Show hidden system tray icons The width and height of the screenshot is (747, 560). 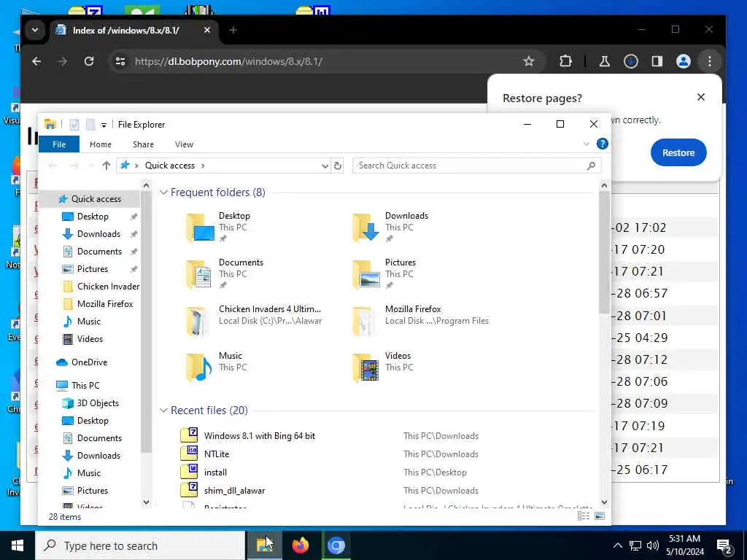tap(617, 545)
